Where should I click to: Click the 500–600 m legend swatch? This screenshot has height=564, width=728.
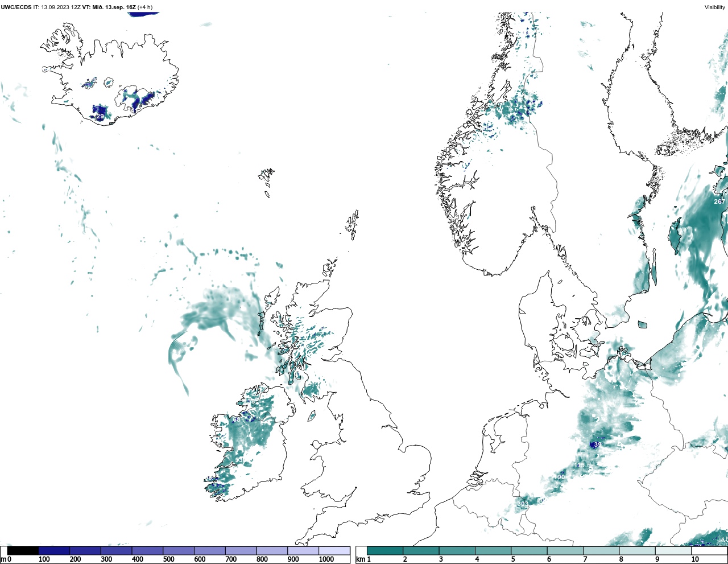pyautogui.click(x=179, y=550)
